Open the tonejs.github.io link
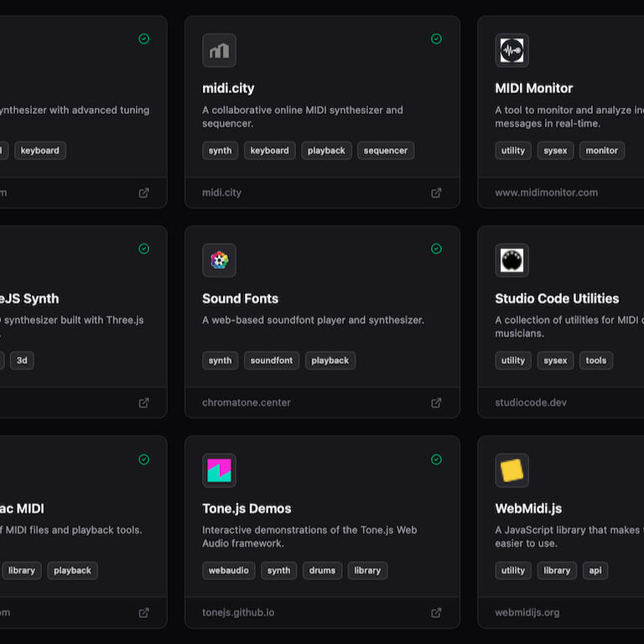644x644 pixels. click(238, 612)
